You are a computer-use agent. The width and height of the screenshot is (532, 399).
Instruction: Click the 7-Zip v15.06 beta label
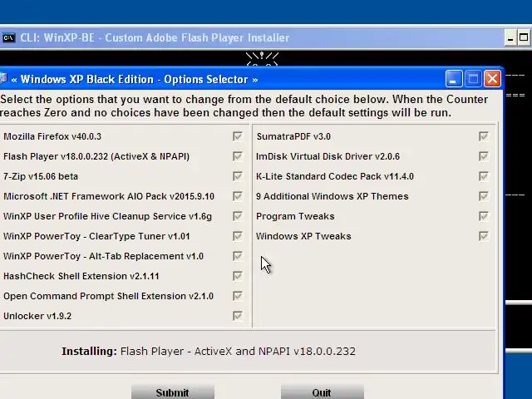(41, 176)
